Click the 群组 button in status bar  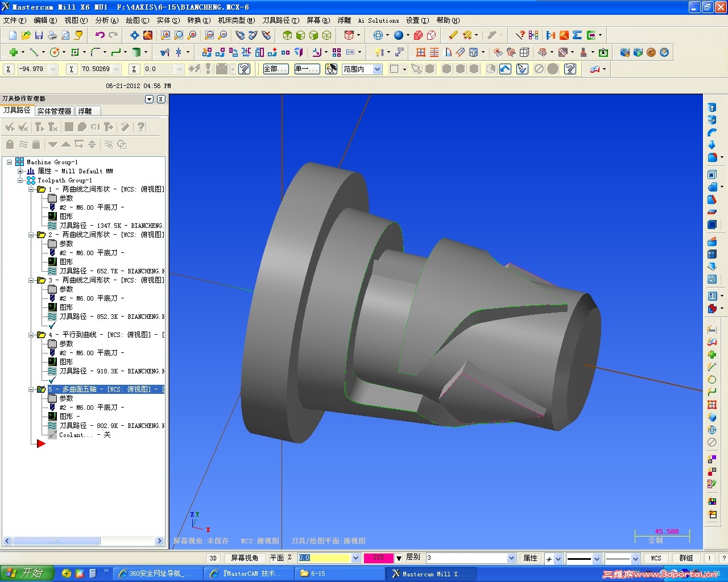click(x=686, y=558)
